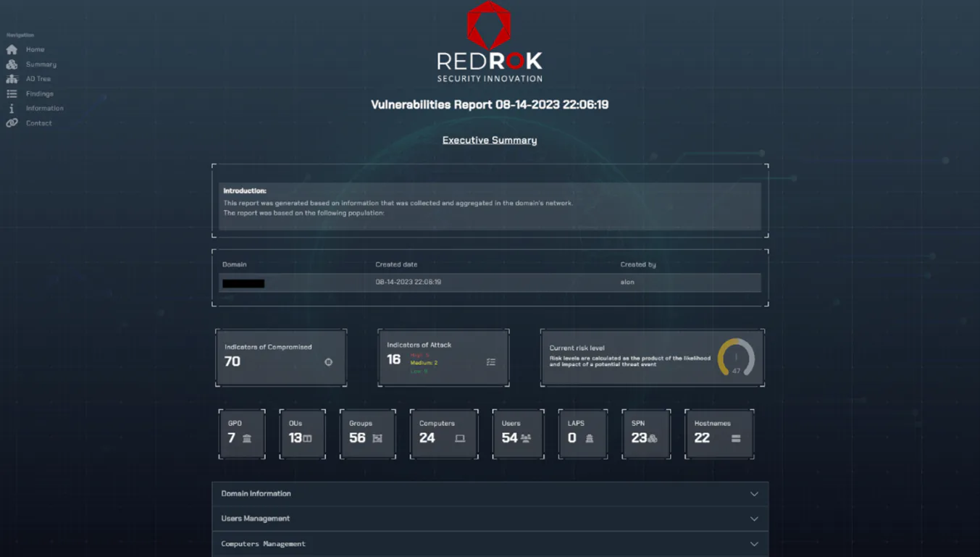The image size is (980, 557).
Task: Click the risk level gauge showing 47
Action: pos(736,357)
